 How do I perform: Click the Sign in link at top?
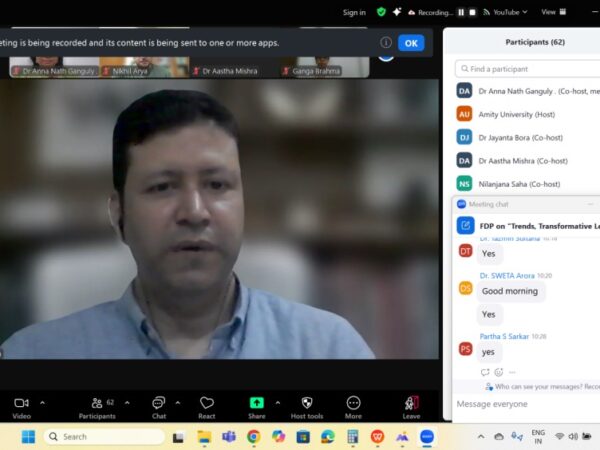[354, 13]
